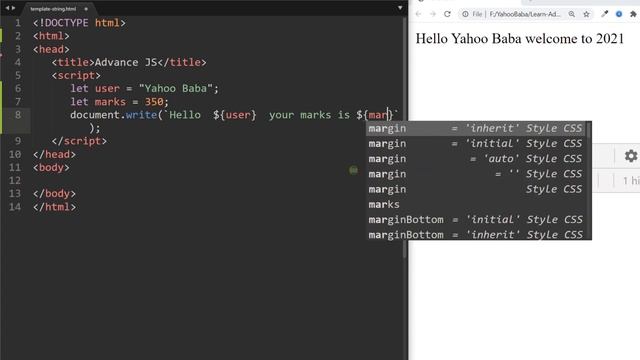The height and width of the screenshot is (360, 640).
Task: Focus the browser address bar URL
Action: 524,14
